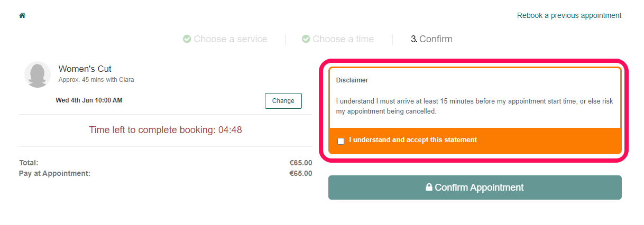Open Rebook a previous appointment link
This screenshot has height=225, width=644.
(569, 15)
